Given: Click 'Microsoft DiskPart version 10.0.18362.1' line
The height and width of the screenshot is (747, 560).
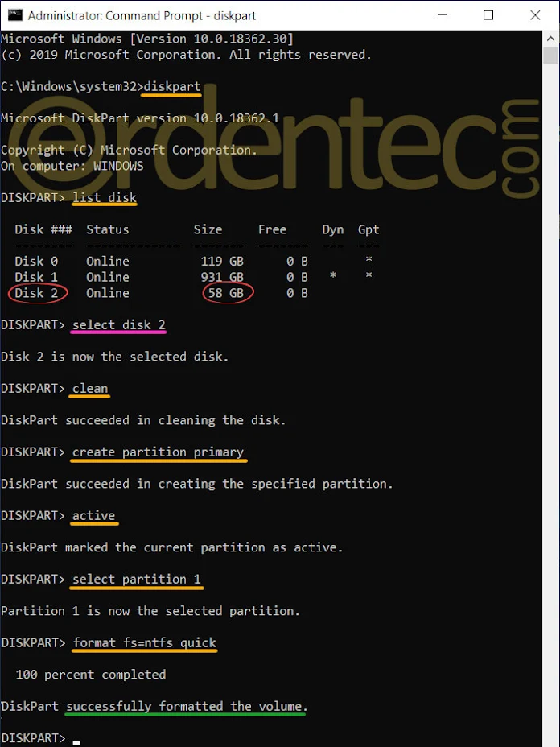Looking at the screenshot, I should [140, 118].
